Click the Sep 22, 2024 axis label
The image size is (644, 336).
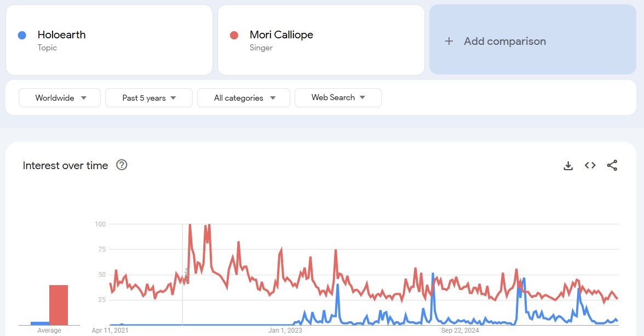(x=460, y=330)
